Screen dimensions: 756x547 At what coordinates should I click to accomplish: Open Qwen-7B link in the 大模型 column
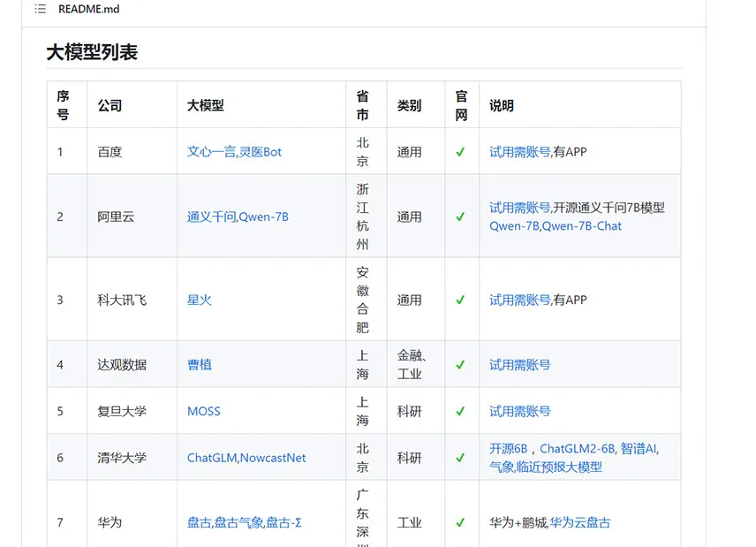pos(264,217)
